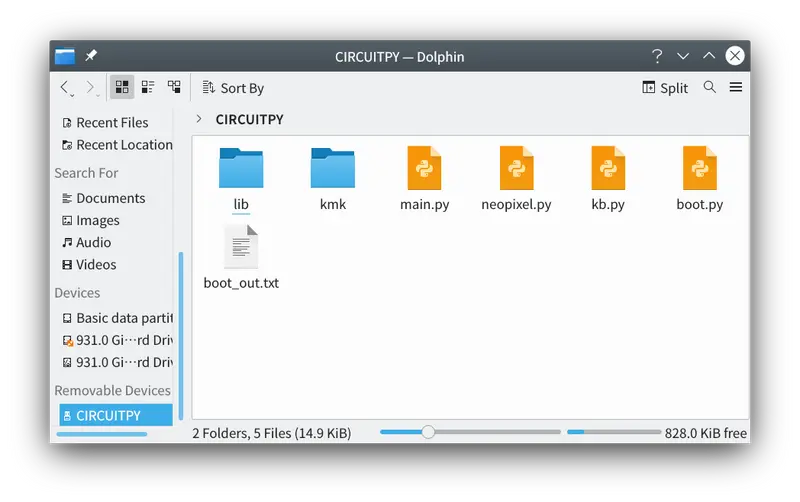Search for Images in sidebar
Screen dimensions: 800x502
pyautogui.click(x=91, y=220)
